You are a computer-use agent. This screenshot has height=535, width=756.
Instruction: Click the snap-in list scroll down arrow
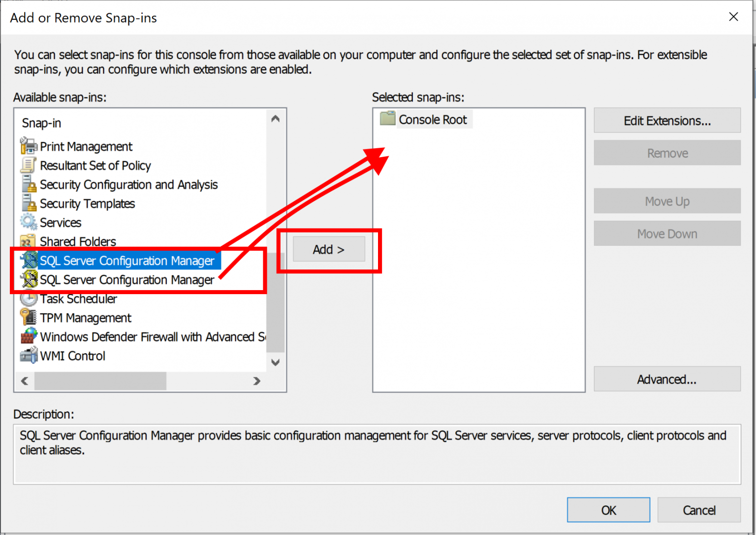276,363
